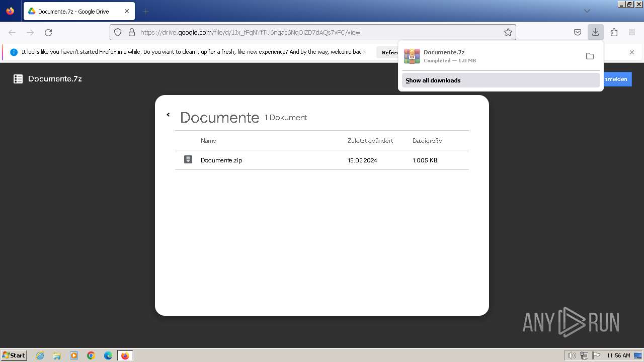Image resolution: width=644 pixels, height=362 pixels.
Task: Close the Documente.7z browser tab
Action: tap(127, 11)
